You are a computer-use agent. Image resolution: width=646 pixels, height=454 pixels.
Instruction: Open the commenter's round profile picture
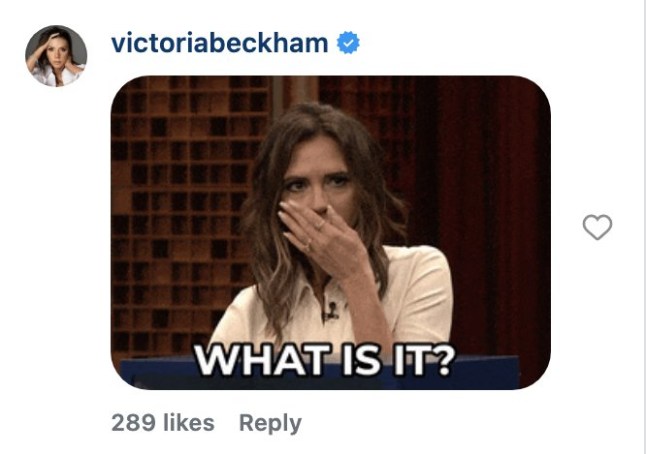(56, 56)
